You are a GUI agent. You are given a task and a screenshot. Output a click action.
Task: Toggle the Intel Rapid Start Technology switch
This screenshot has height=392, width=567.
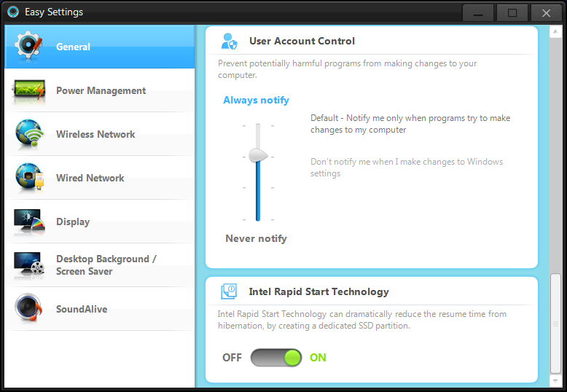point(275,358)
